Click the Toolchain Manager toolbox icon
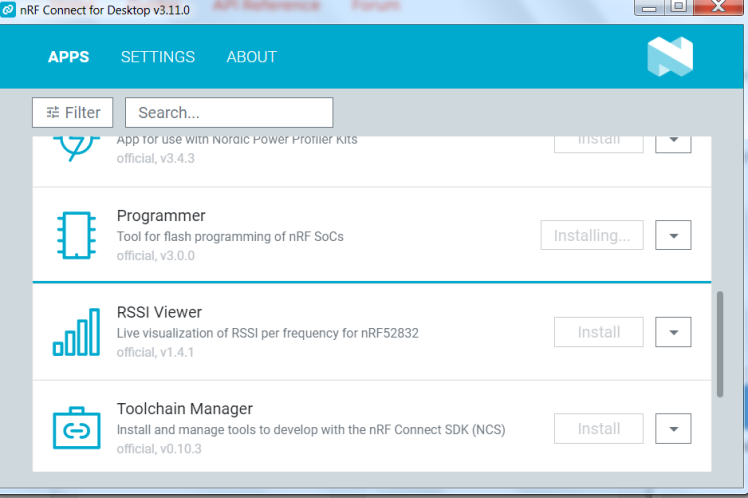Image resolution: width=748 pixels, height=498 pixels. (x=76, y=429)
